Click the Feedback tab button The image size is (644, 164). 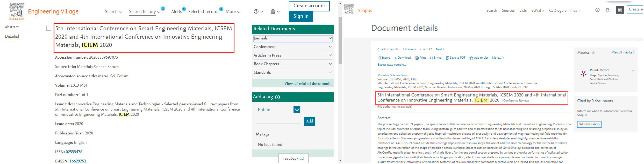pos(293,158)
